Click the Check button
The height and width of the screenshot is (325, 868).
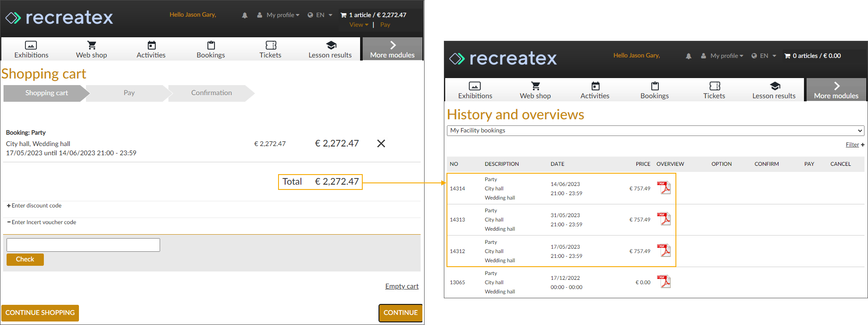[x=25, y=259]
